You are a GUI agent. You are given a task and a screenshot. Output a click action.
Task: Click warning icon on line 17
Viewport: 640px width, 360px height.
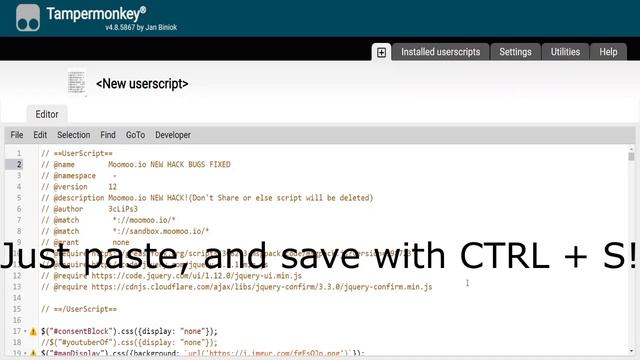(x=33, y=331)
